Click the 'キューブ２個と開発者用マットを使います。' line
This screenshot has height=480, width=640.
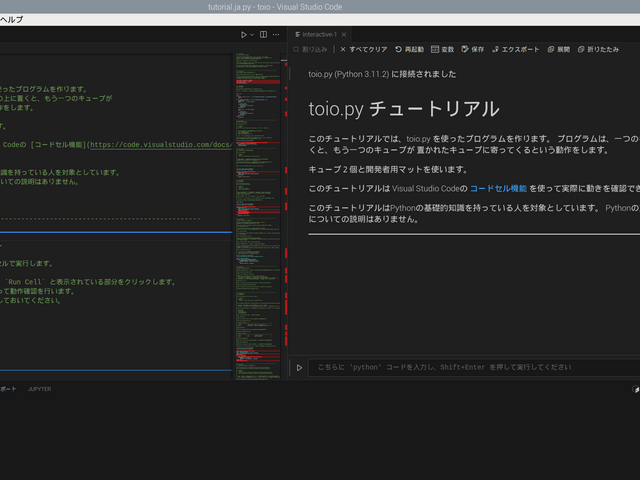pyautogui.click(x=388, y=169)
